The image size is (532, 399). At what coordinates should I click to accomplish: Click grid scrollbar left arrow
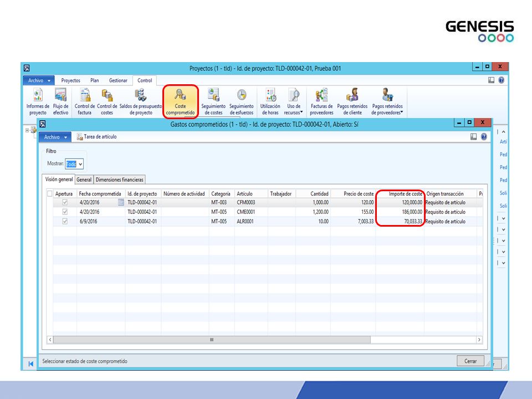coord(50,340)
